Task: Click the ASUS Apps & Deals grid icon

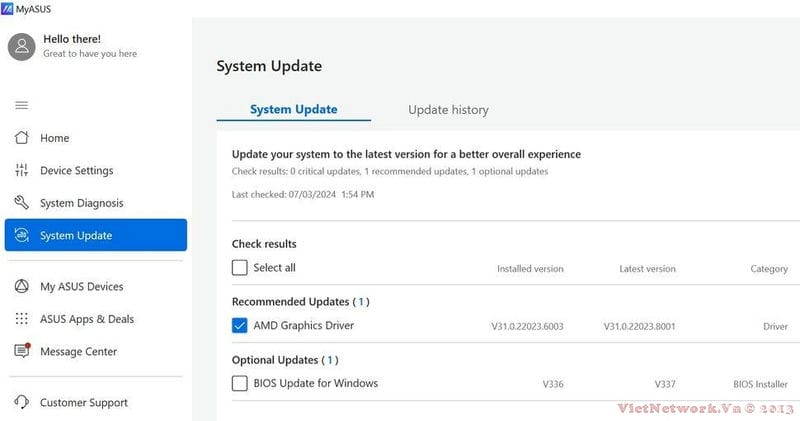Action: 21,319
